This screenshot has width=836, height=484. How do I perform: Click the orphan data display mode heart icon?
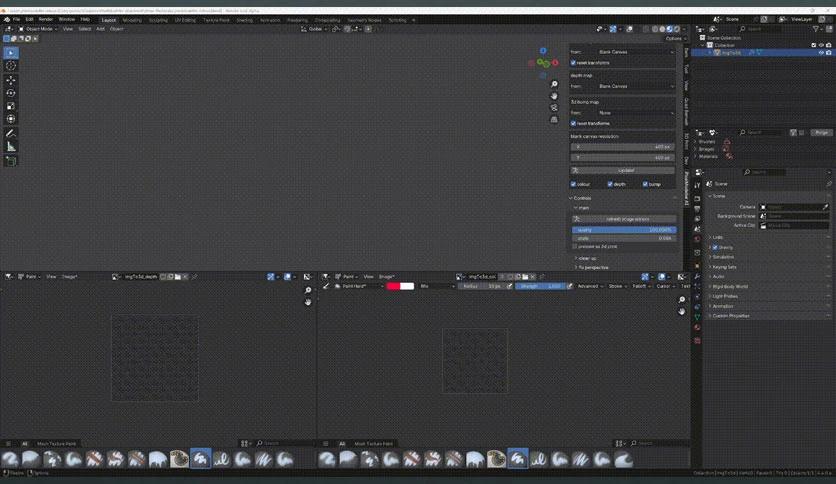tap(712, 132)
